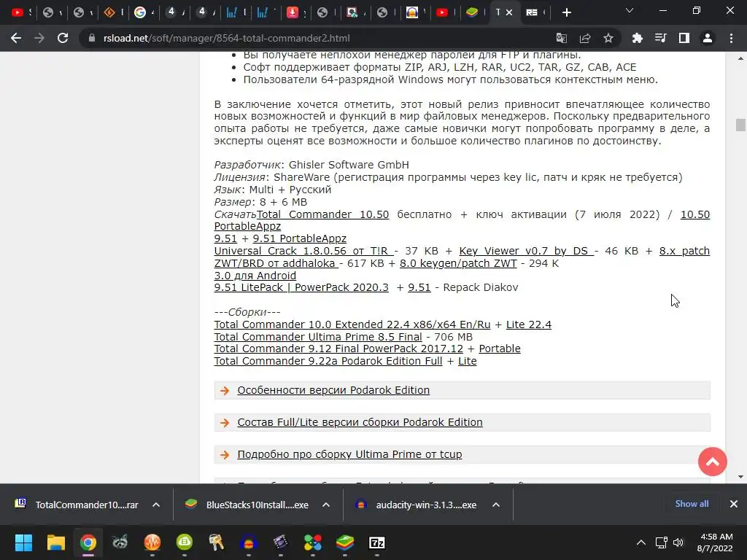Image resolution: width=747 pixels, height=560 pixels.
Task: Reload the current page
Action: click(x=63, y=38)
